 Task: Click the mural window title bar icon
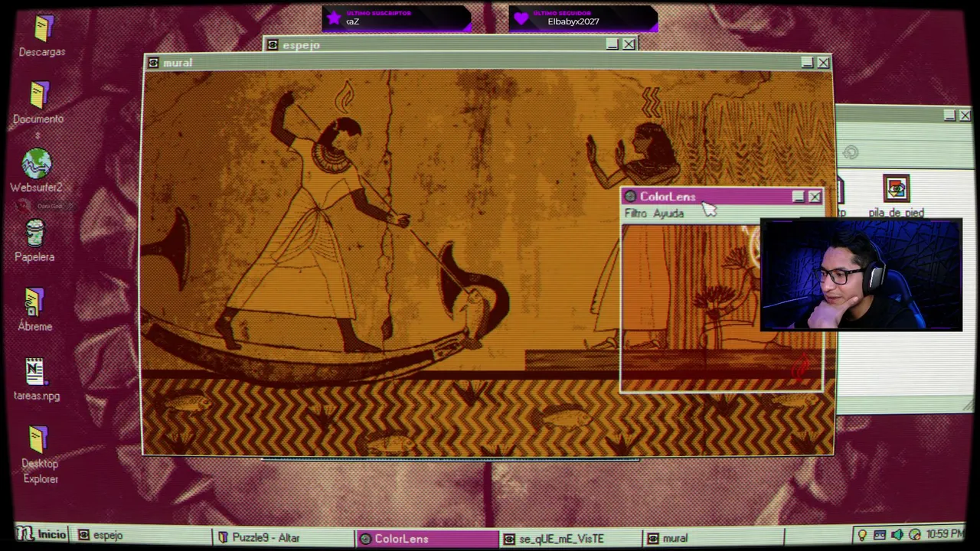[x=153, y=63]
